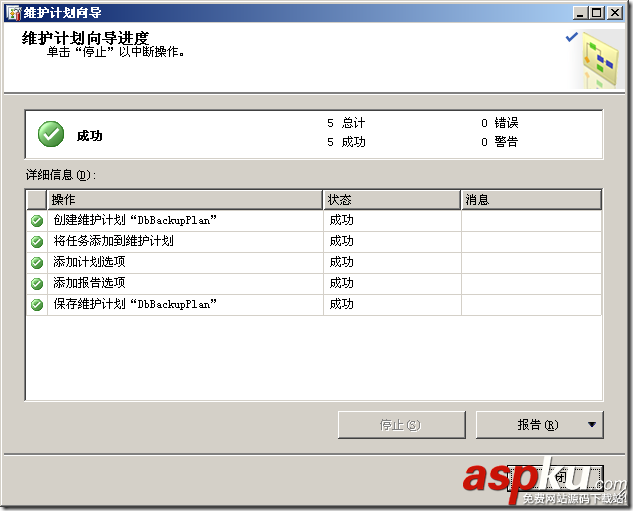Click the 5 成功 count text
Viewport: 633px width, 511px height.
(x=346, y=142)
